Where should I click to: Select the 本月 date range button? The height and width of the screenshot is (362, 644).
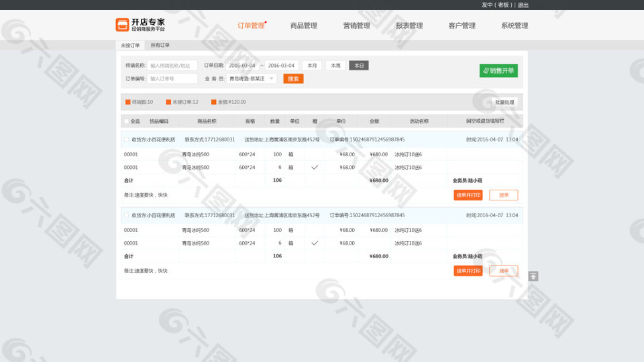312,66
